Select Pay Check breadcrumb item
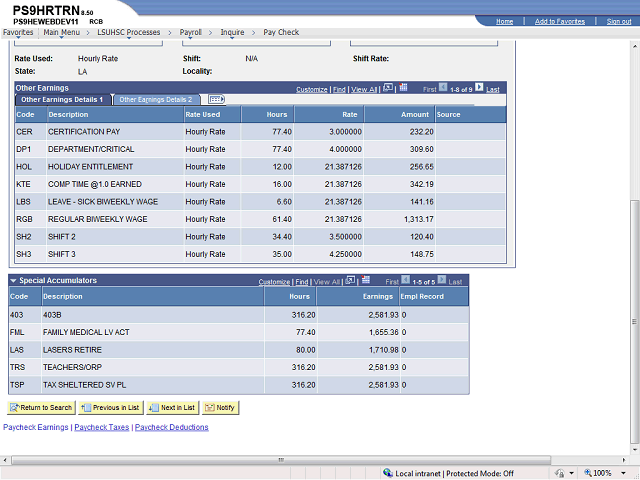The width and height of the screenshot is (640, 480). [281, 32]
